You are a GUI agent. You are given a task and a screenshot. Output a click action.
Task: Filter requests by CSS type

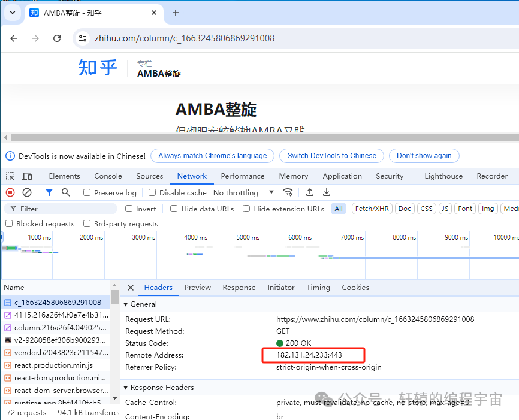pos(426,209)
